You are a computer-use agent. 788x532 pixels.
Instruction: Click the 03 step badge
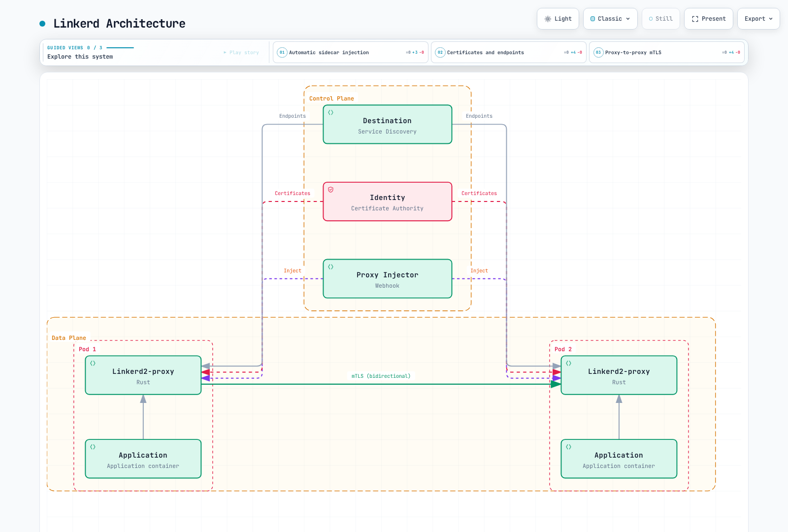(598, 52)
